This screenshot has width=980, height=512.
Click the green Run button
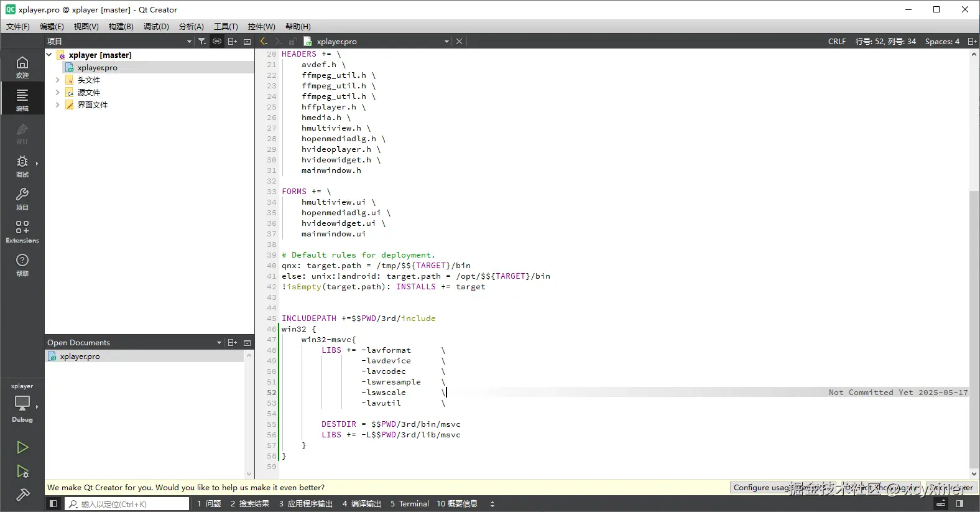tap(22, 447)
